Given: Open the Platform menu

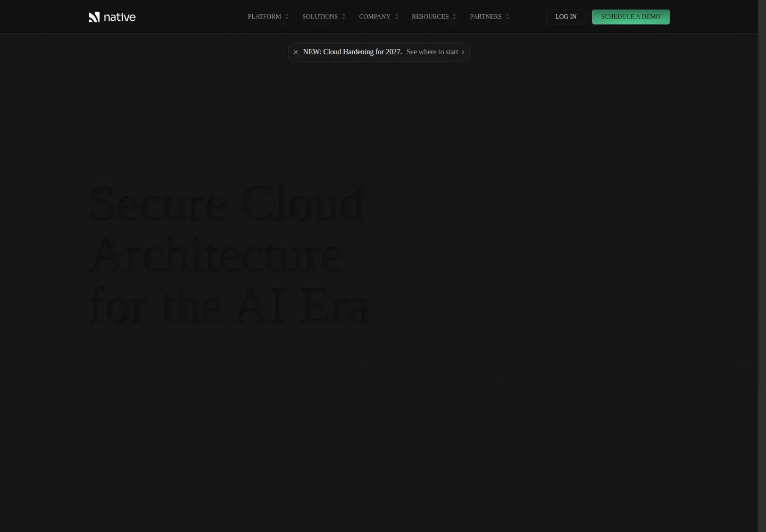Looking at the screenshot, I should (268, 16).
